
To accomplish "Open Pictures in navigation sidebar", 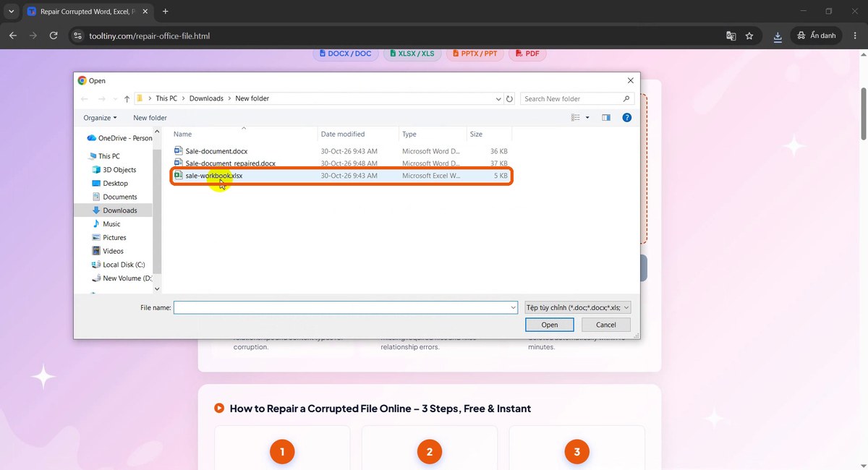I will [x=109, y=237].
